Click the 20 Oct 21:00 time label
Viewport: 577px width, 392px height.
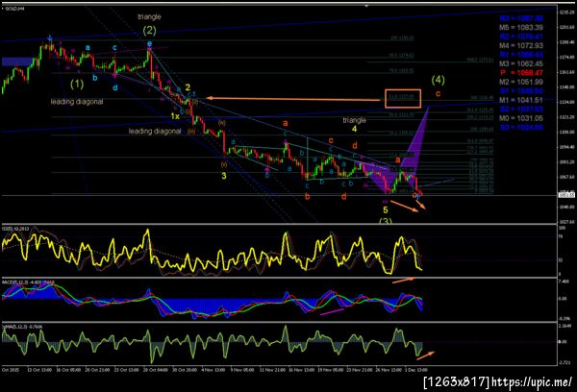click(x=97, y=369)
